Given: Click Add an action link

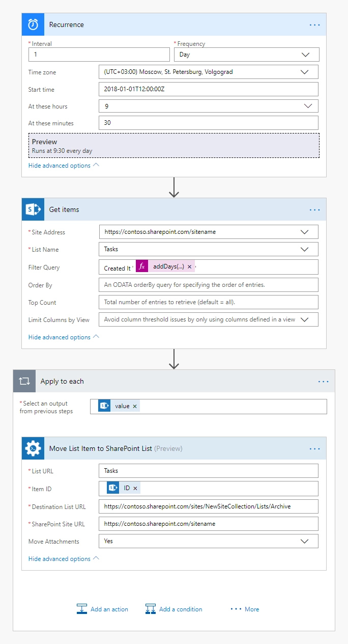Looking at the screenshot, I should 109,609.
